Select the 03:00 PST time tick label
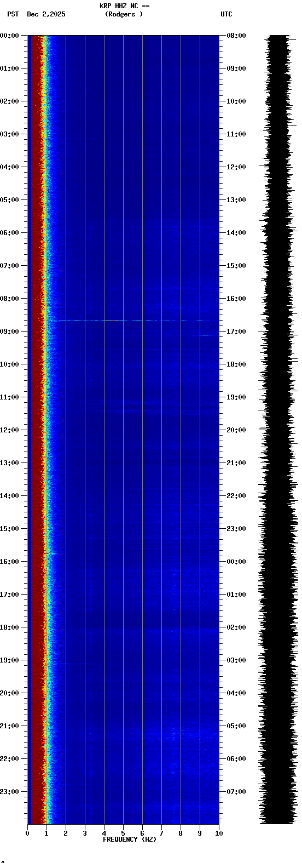The image size is (302, 868). coord(9,134)
